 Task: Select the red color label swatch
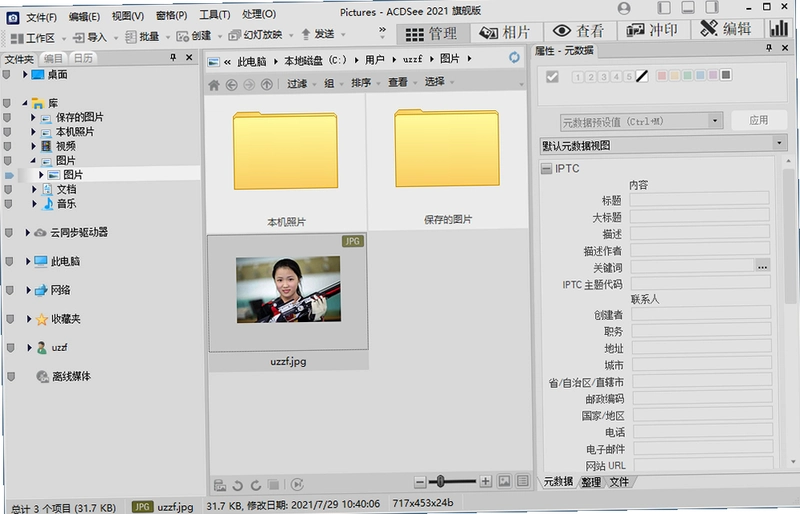pyautogui.click(x=661, y=76)
